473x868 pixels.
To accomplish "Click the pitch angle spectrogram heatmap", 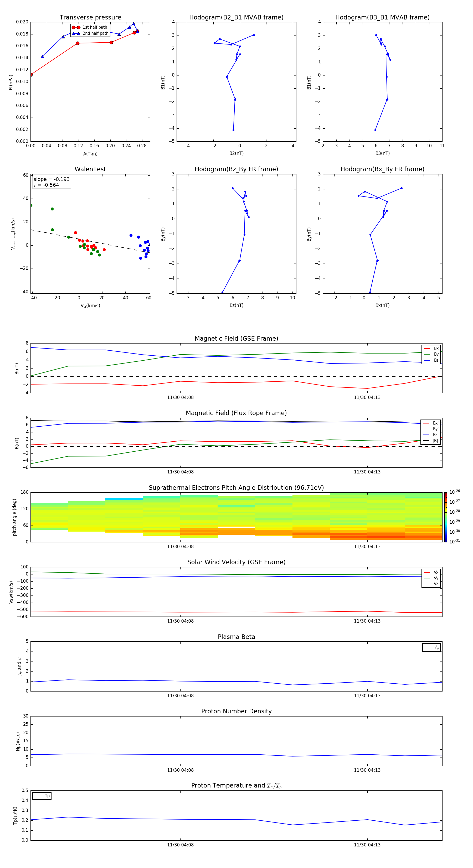I will coord(236,517).
